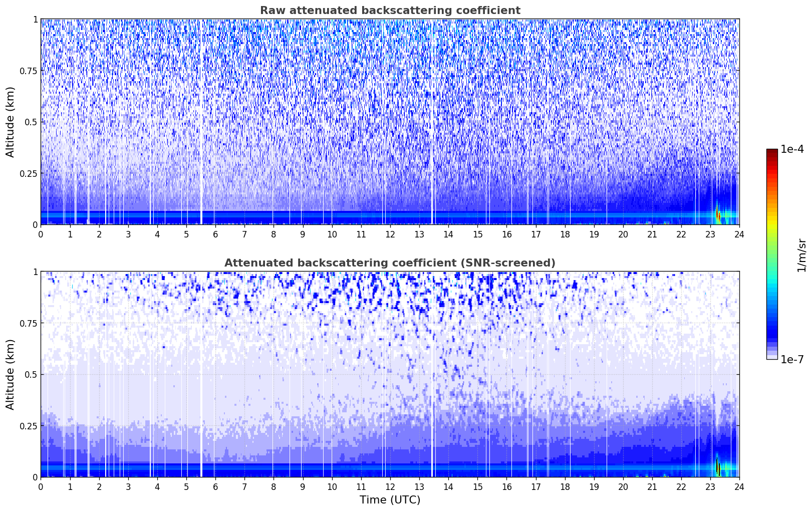812x511 pixels.
Task: Click the '21' hour tick under the raw plot
Action: click(x=652, y=234)
